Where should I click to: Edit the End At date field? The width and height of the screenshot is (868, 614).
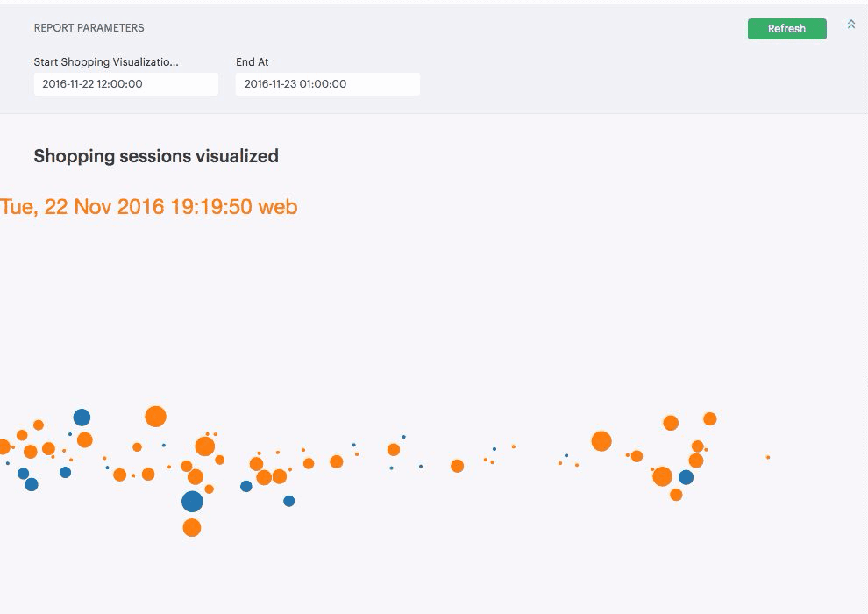tap(328, 84)
